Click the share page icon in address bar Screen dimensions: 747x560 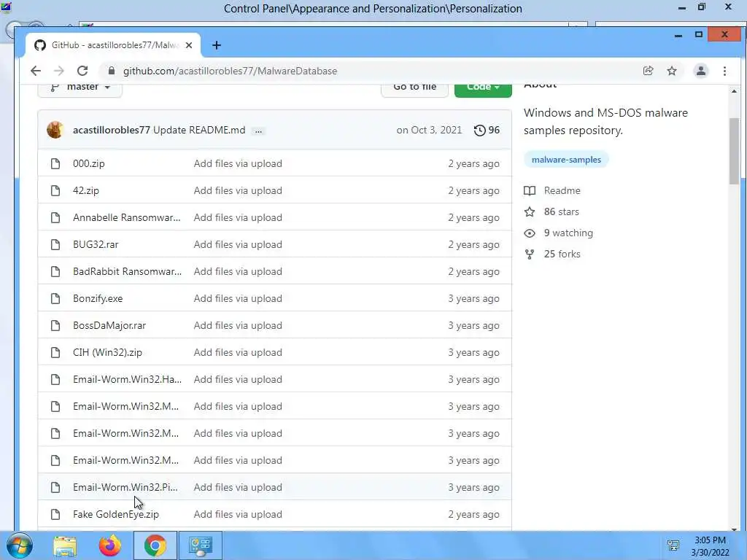click(x=648, y=71)
